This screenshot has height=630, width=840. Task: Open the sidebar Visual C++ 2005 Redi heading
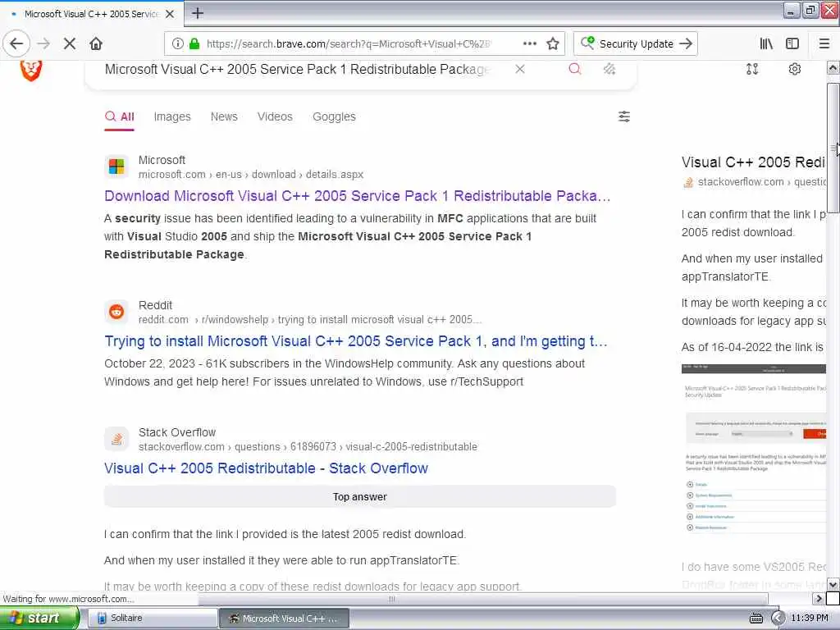tap(753, 162)
